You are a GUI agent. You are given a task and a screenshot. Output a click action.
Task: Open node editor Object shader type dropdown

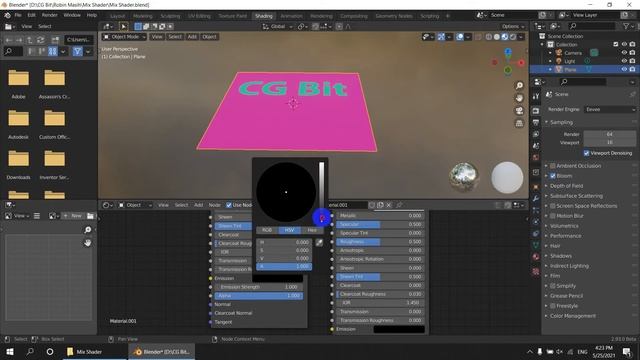coord(136,205)
